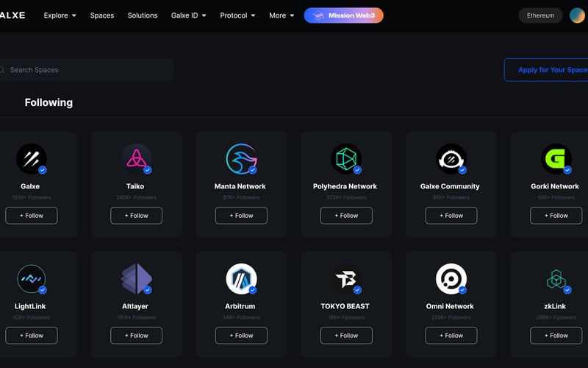This screenshot has height=368, width=588.
Task: Click the 280K+ Followers count under Taiko
Action: tap(137, 197)
